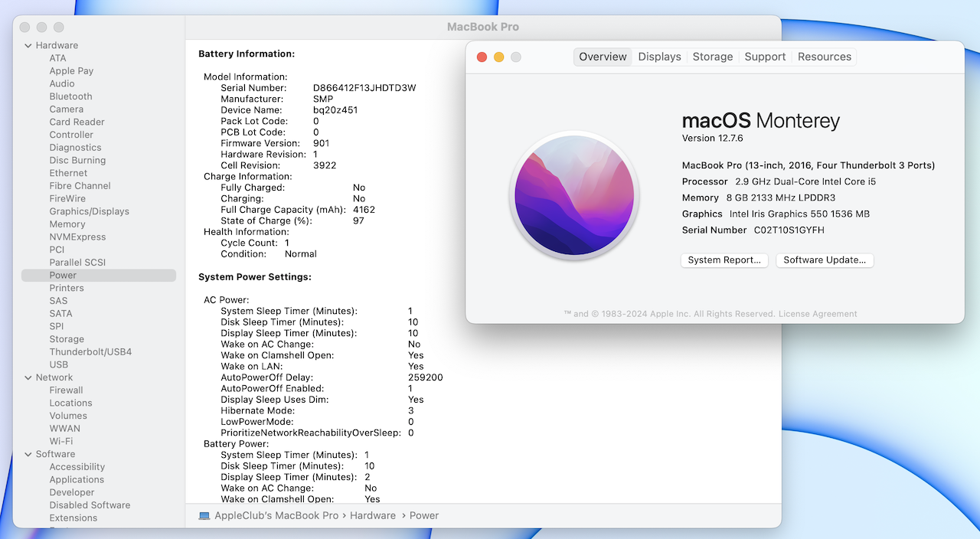This screenshot has width=980, height=539.
Task: Click the Device Name value bq20z451
Action: [335, 110]
